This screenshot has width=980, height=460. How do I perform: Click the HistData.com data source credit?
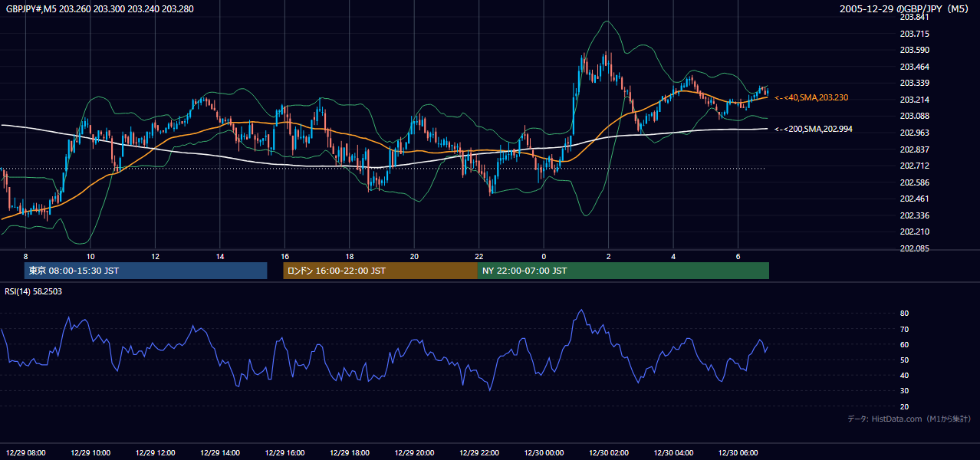pyautogui.click(x=909, y=419)
